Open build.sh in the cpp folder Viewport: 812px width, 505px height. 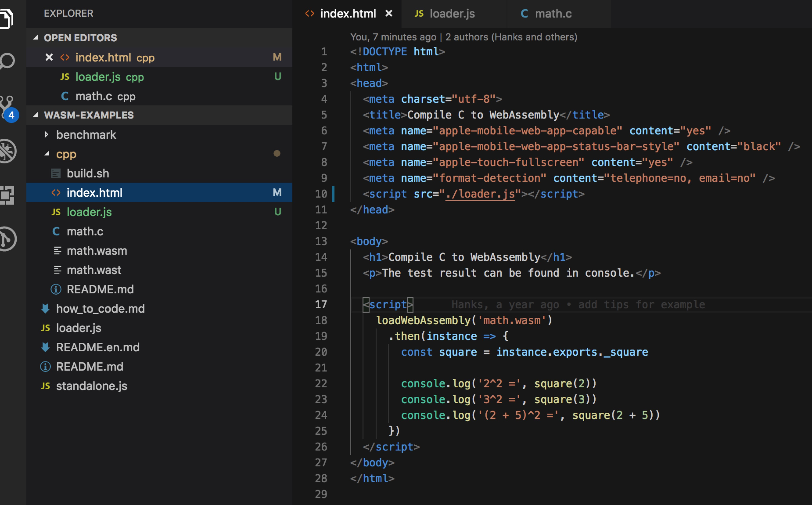point(88,173)
